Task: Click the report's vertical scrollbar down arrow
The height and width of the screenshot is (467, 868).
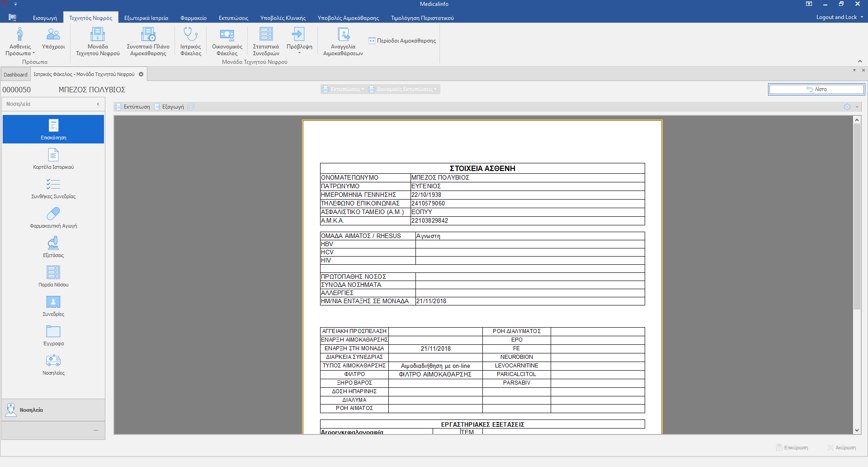Action: 857,430
